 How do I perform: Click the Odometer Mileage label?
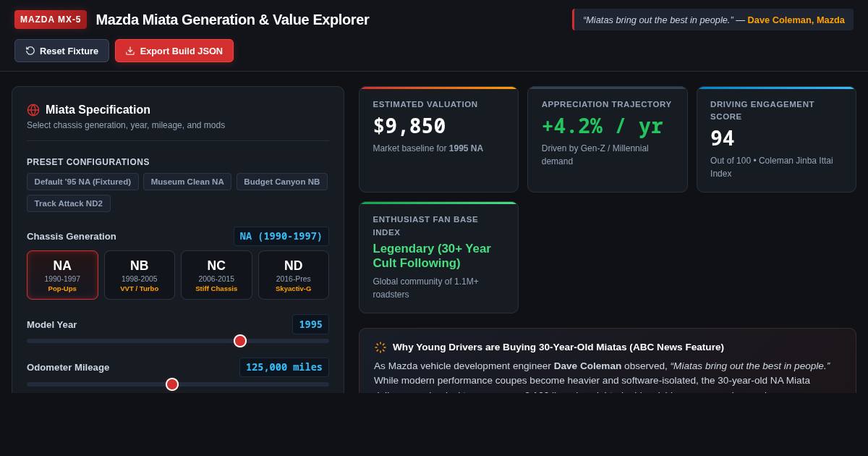tap(68, 368)
